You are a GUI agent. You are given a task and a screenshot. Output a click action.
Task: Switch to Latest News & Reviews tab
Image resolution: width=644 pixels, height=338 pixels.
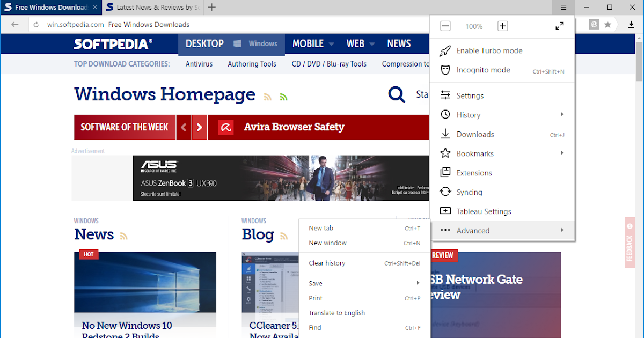click(152, 8)
